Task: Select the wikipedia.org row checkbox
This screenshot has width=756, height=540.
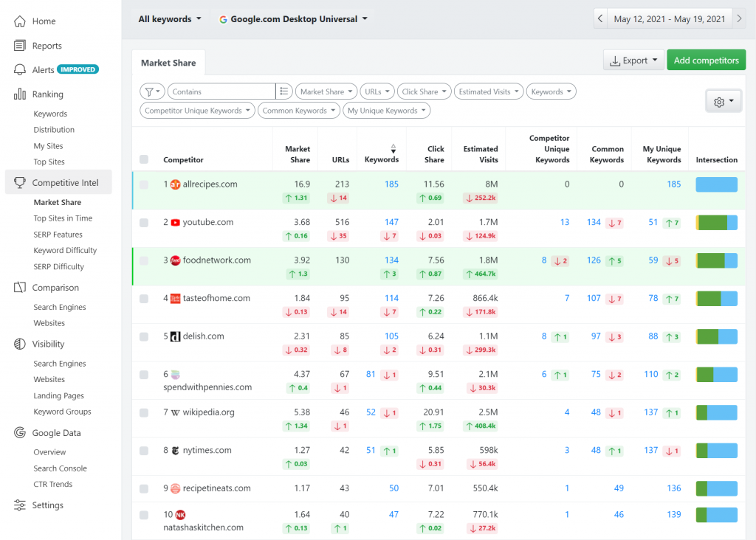Action: [x=144, y=413]
